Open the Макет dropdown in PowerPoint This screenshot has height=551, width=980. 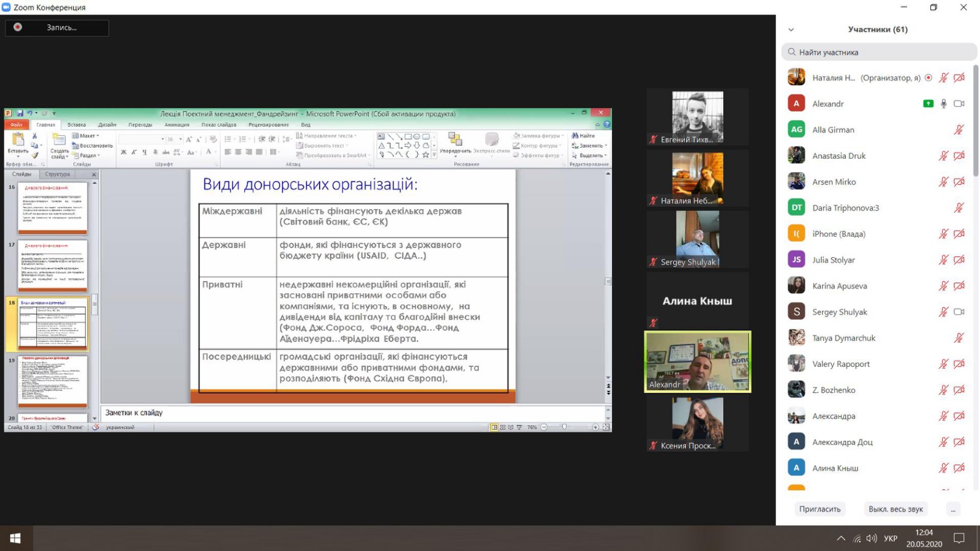(86, 136)
